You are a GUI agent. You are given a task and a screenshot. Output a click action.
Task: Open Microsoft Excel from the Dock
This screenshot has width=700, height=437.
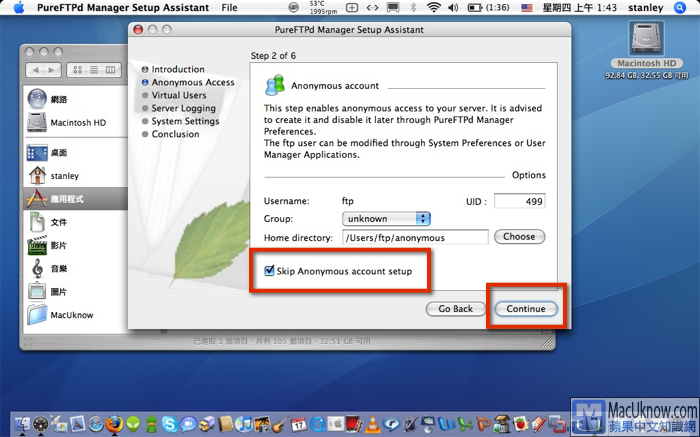[465, 424]
